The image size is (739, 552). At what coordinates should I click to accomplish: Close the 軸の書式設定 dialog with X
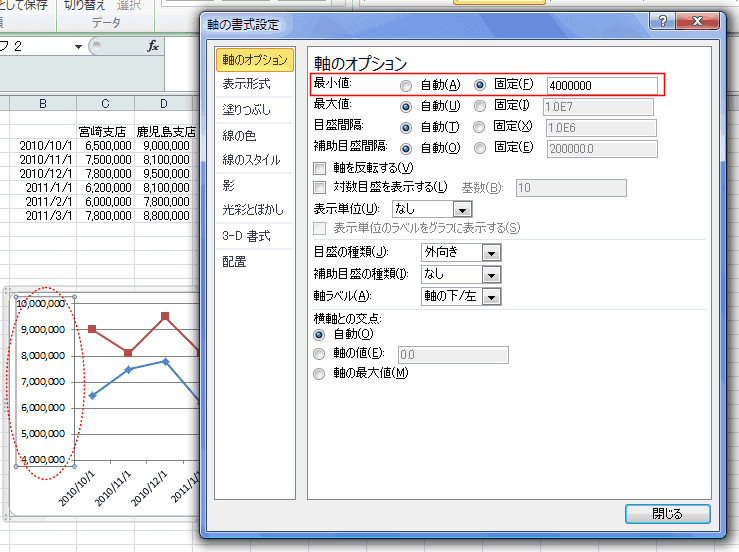pyautogui.click(x=698, y=21)
